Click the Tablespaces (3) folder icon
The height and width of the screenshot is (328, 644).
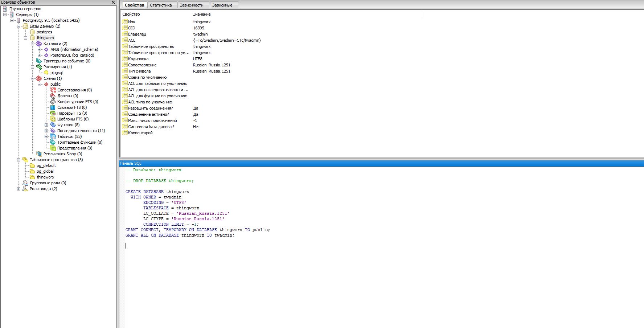[25, 160]
